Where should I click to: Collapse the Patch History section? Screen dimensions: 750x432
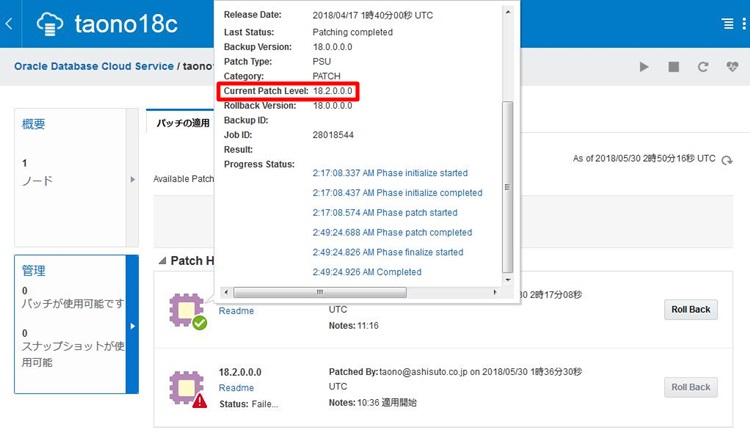click(x=162, y=261)
